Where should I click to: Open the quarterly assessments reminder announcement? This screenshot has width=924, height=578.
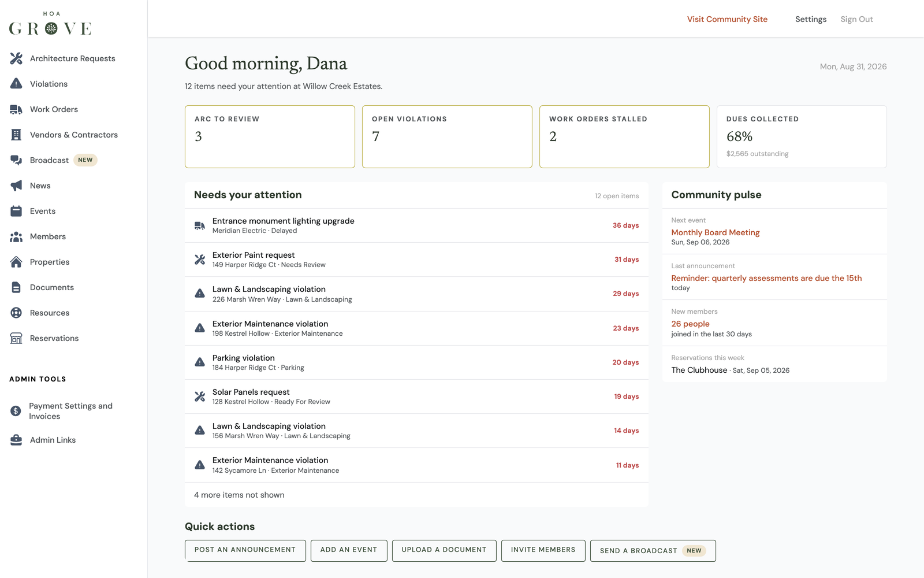(766, 278)
